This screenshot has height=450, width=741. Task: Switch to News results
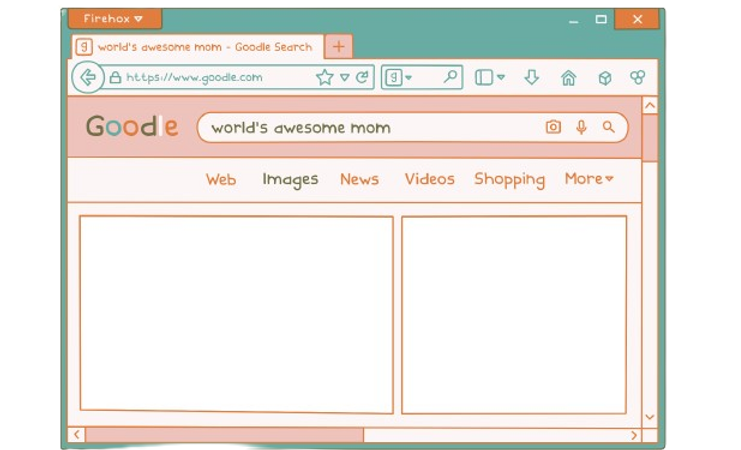(x=360, y=180)
